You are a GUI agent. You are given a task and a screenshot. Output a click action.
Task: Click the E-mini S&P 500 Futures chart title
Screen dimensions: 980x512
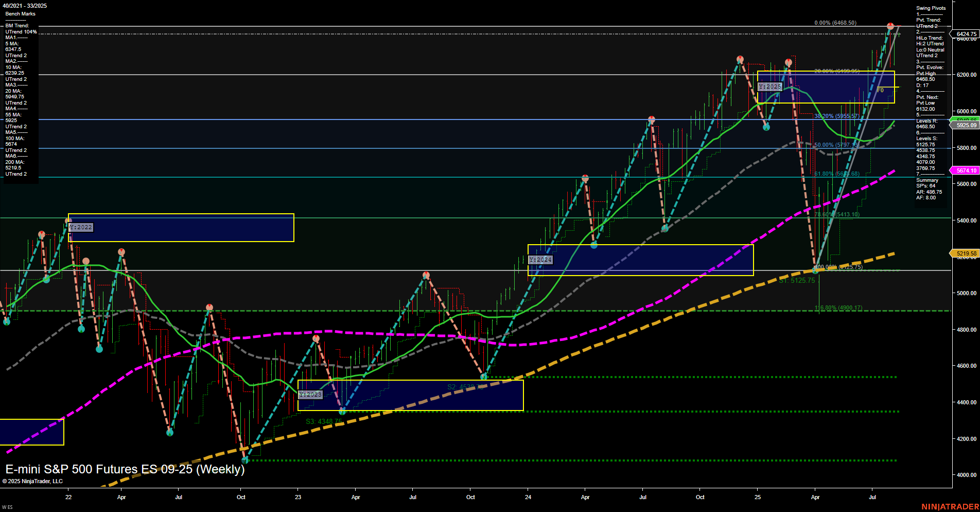pos(125,469)
